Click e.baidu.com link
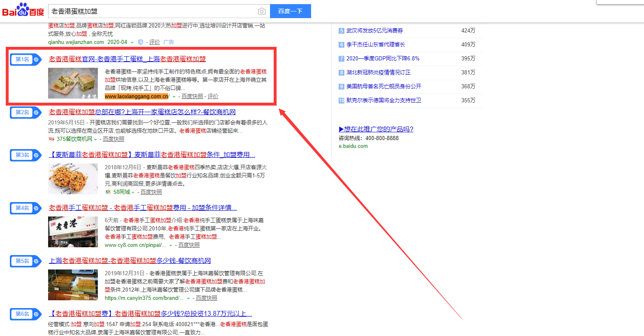Image resolution: width=644 pixels, height=336 pixels. [353, 146]
